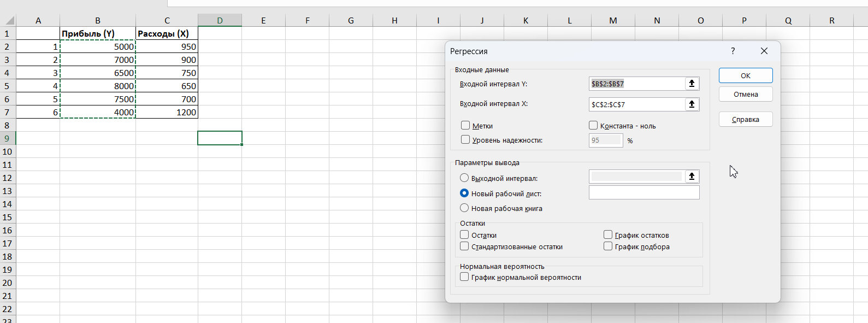The height and width of the screenshot is (323, 868).
Task: Click range selector icon for output interval
Action: click(x=692, y=177)
